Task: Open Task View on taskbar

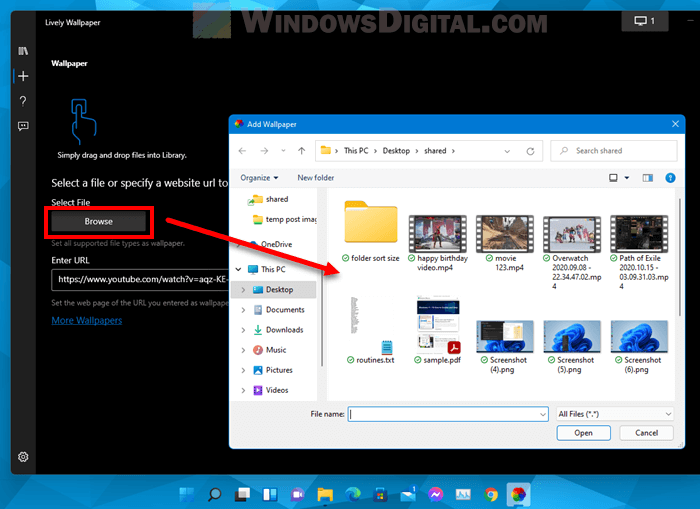Action: pos(242,494)
